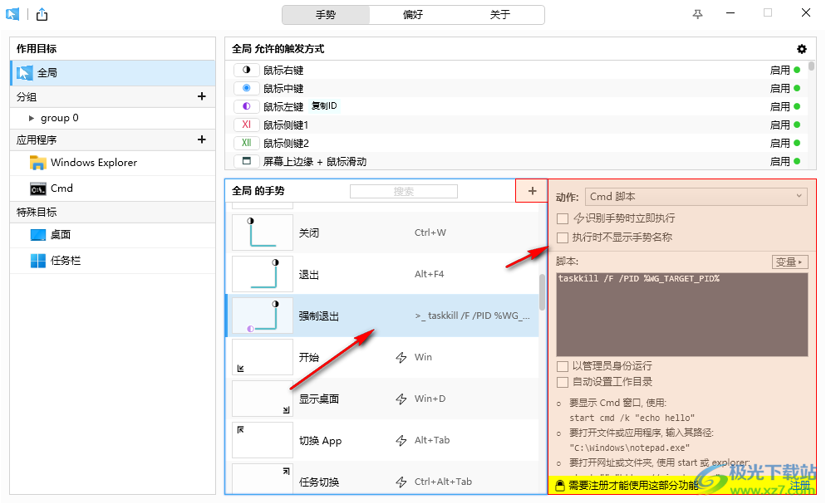Click the 鼠标中键 trigger icon
This screenshot has width=826, height=504.
click(x=247, y=88)
